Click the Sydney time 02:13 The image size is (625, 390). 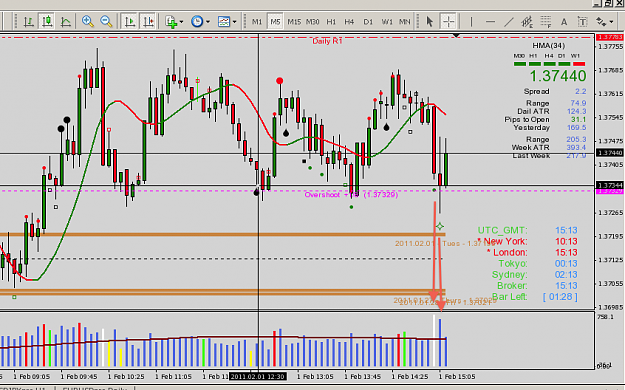click(566, 275)
